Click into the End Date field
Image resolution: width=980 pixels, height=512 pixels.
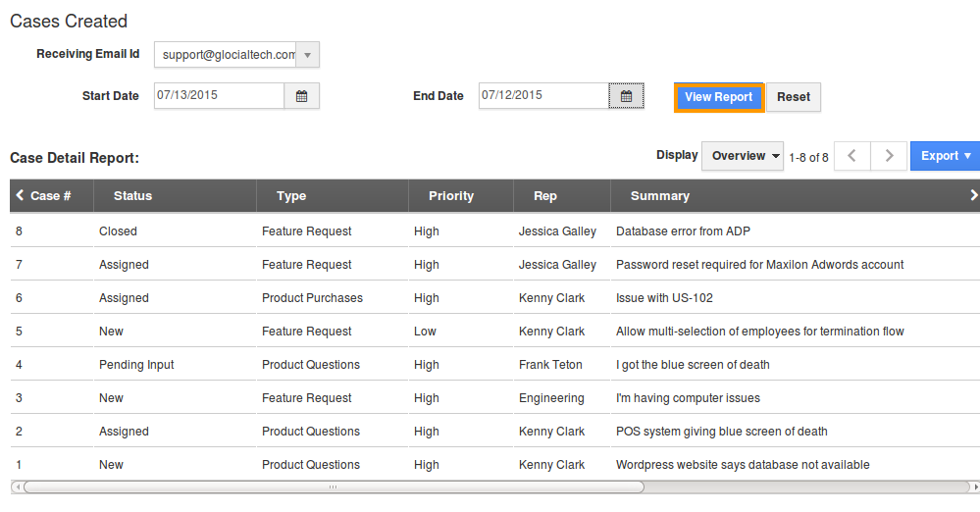tap(543, 96)
